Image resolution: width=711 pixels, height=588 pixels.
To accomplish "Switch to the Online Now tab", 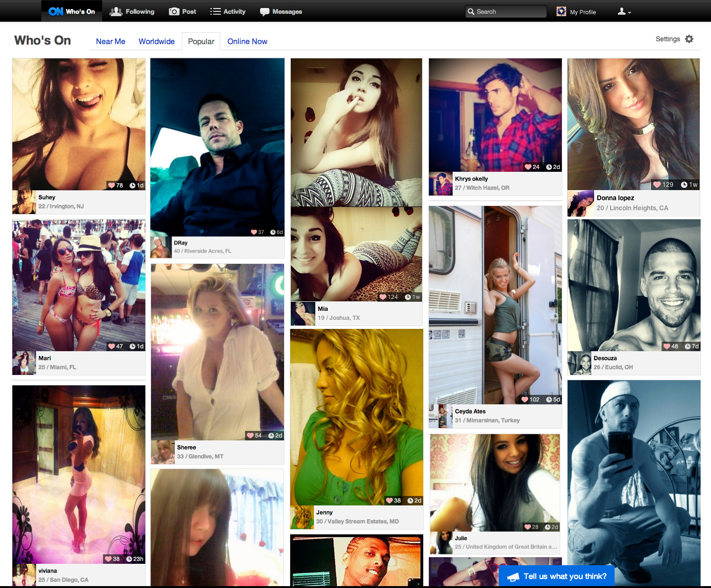I will click(247, 41).
